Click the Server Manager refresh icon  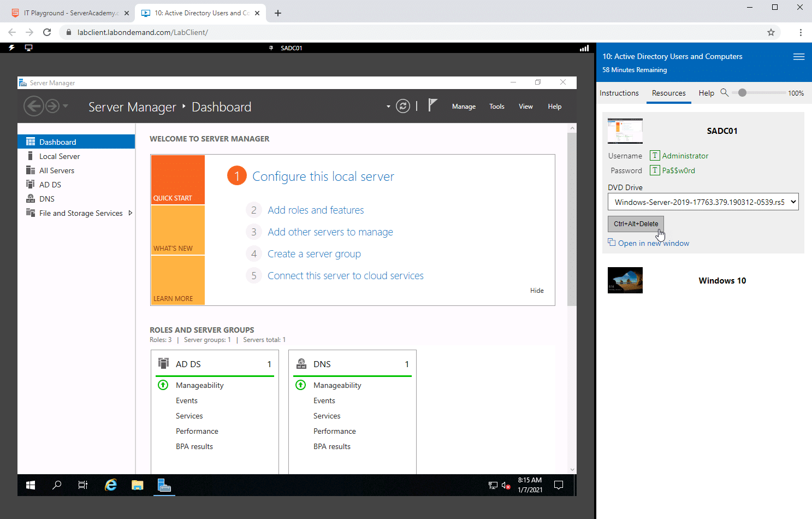pos(403,106)
